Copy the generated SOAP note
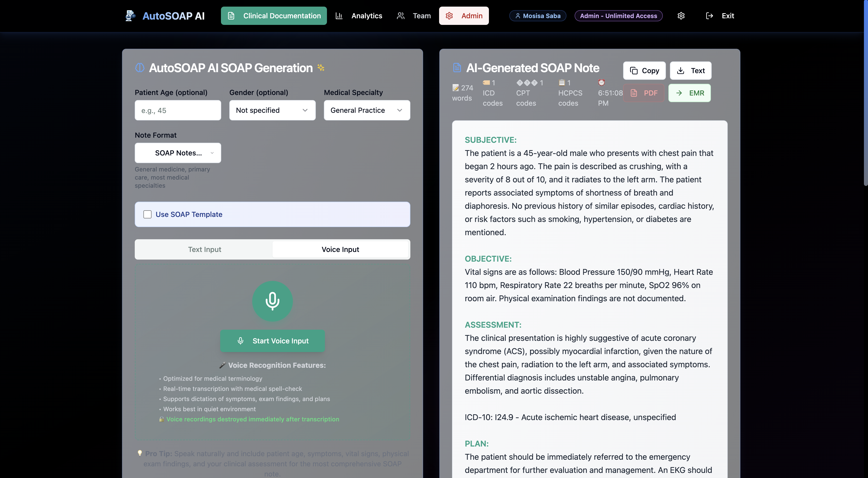 644,70
